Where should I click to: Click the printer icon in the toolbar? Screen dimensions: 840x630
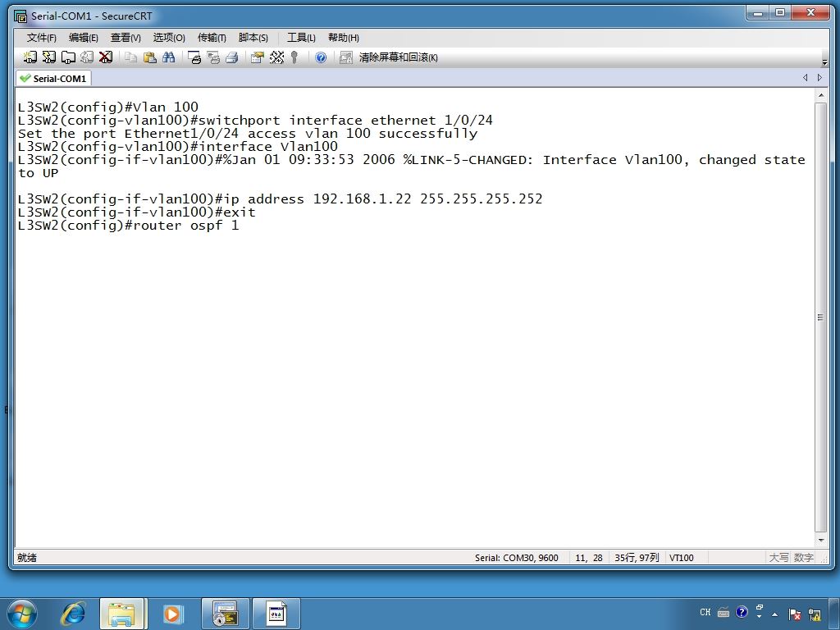click(232, 57)
